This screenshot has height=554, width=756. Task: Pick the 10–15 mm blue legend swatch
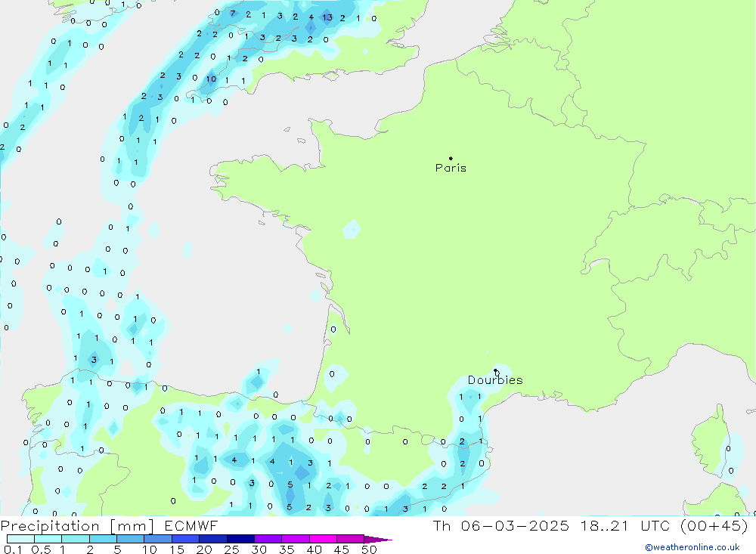(158, 539)
